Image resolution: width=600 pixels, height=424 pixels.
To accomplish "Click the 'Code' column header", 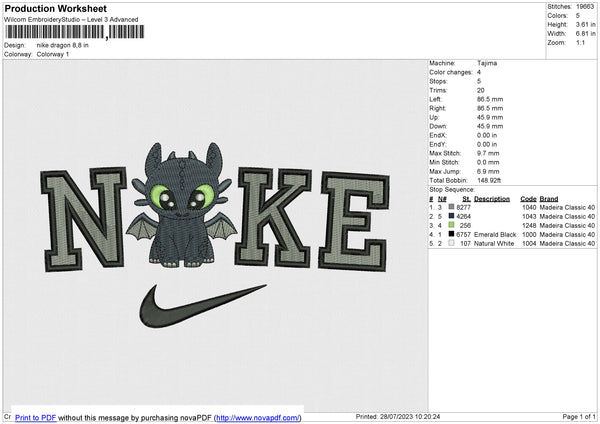I will [528, 199].
